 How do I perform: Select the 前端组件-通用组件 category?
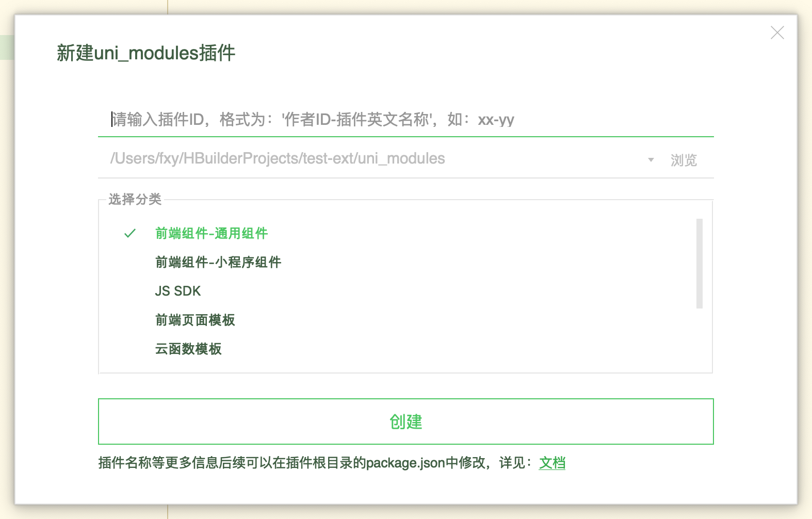pos(212,233)
